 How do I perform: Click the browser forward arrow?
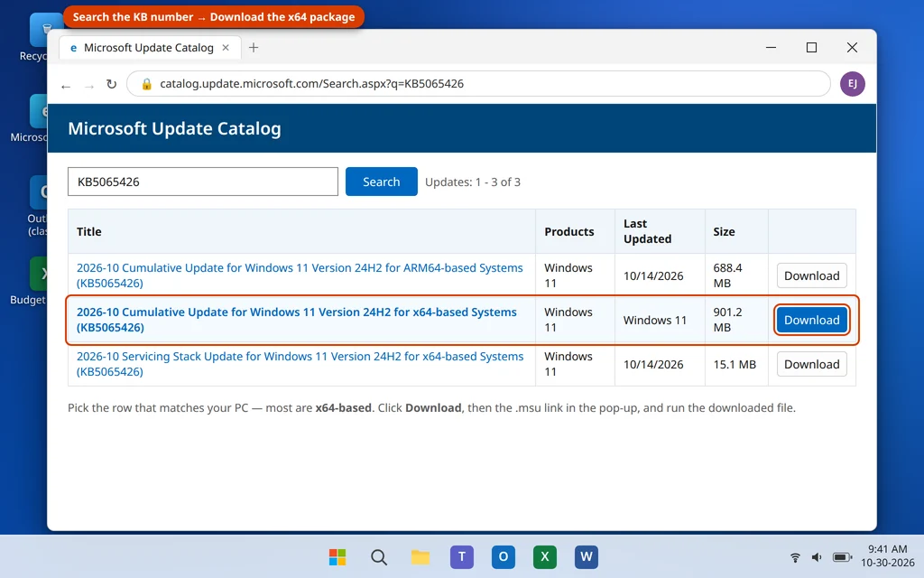(x=89, y=86)
